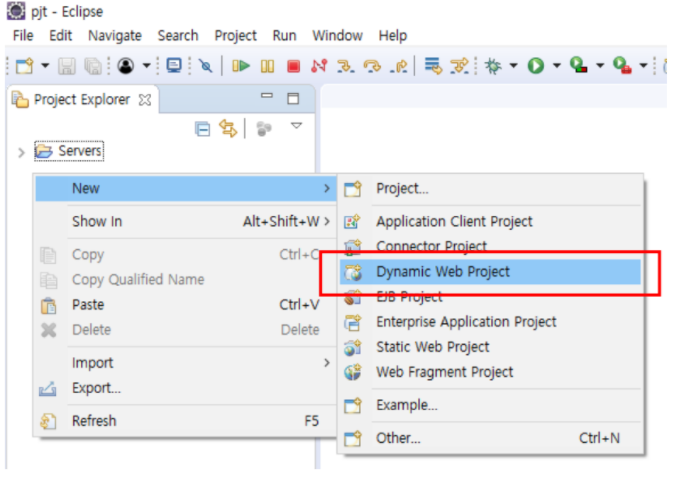
Task: Open the Run dropdown arrow
Action: point(557,66)
